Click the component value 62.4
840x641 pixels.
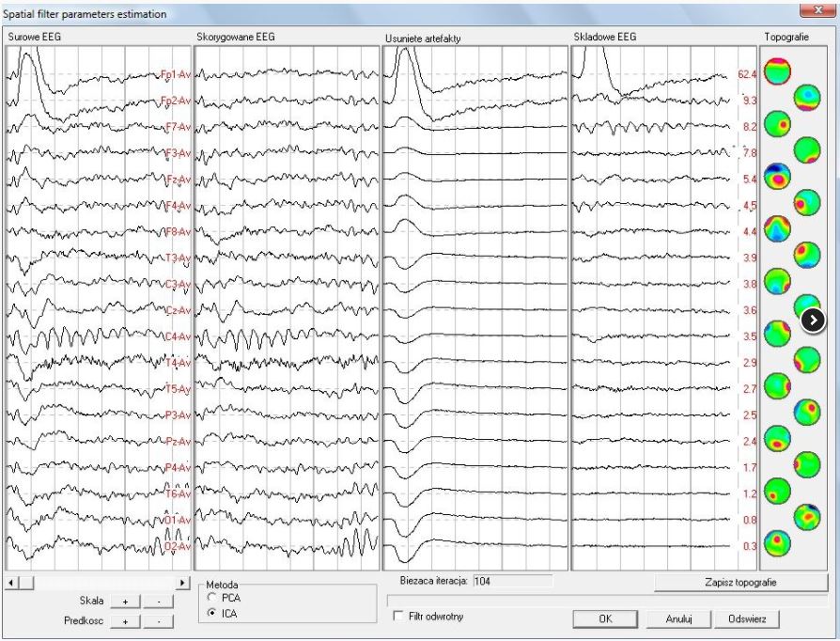tap(747, 74)
